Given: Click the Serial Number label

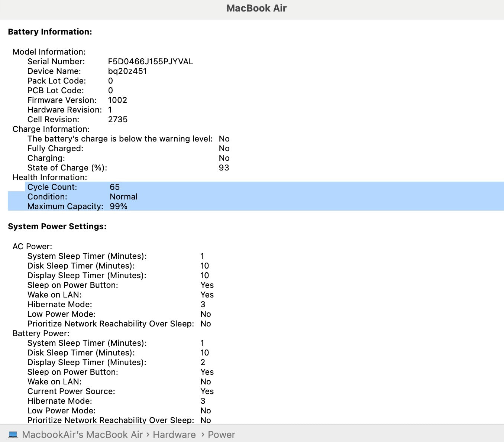Looking at the screenshot, I should tap(56, 62).
